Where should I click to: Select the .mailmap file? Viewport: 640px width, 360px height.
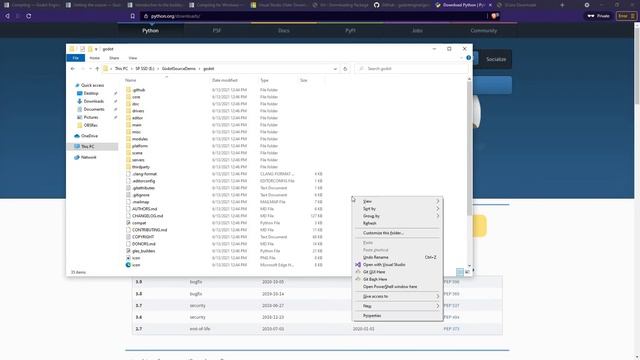click(x=140, y=202)
